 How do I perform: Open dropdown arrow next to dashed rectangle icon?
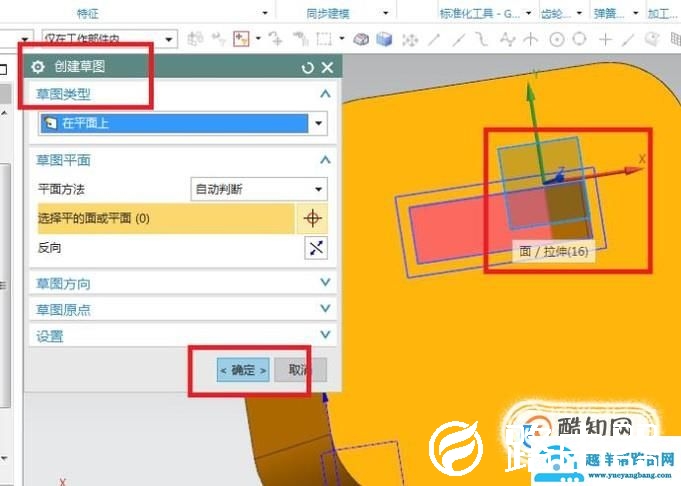point(342,39)
